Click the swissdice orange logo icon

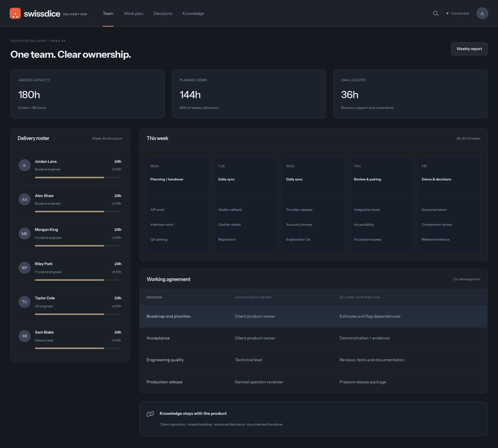[x=15, y=13]
